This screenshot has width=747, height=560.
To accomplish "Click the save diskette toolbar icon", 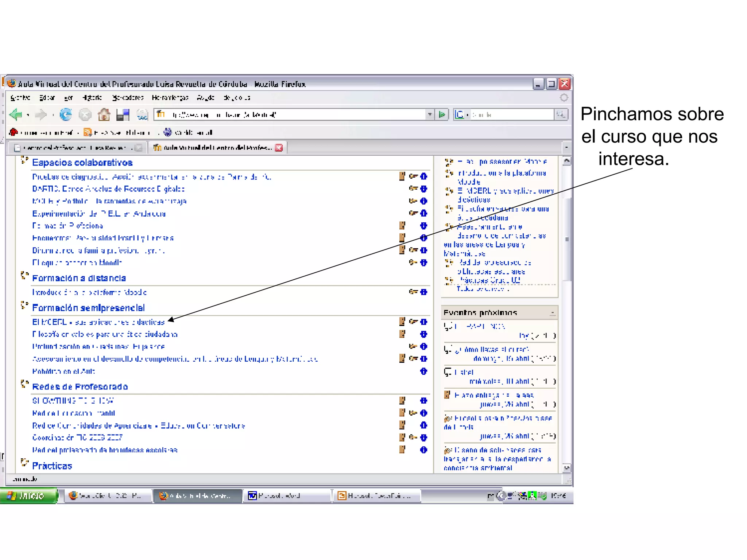I will (x=123, y=115).
